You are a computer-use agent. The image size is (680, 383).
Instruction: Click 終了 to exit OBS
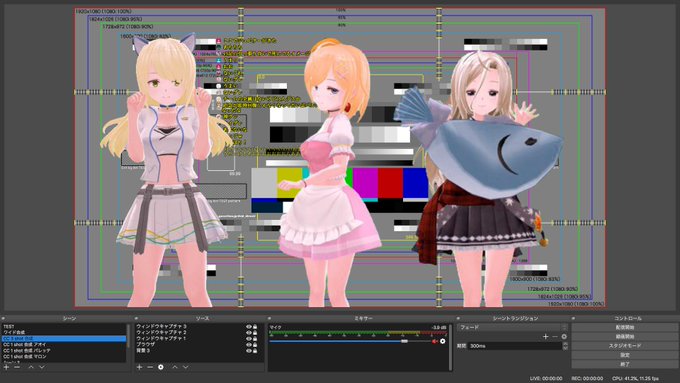click(624, 364)
